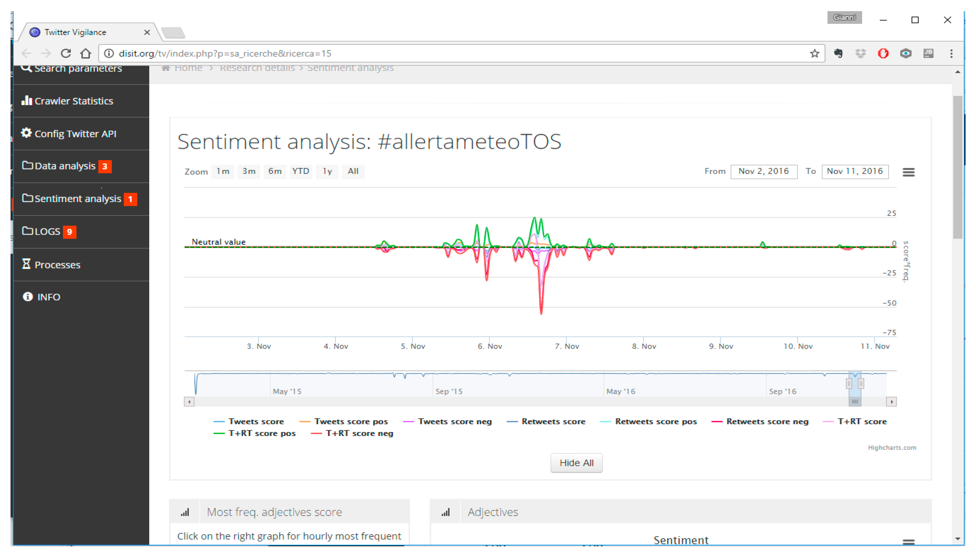Screen dimensions: 976x560
Task: Open Crawler Statistics menu item
Action: pyautogui.click(x=73, y=101)
